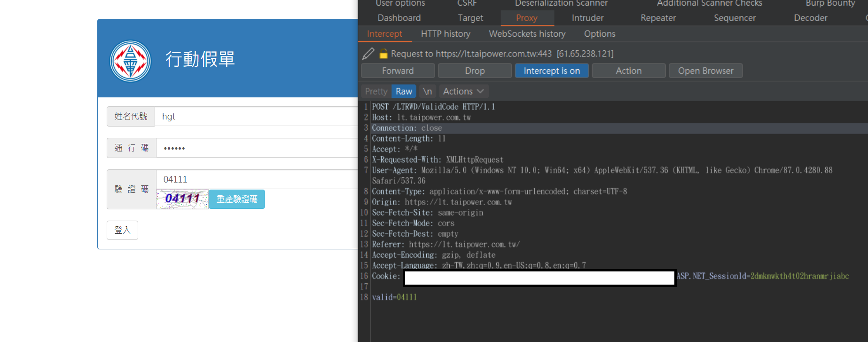The width and height of the screenshot is (868, 342).
Task: Open the Intruder tab
Action: coord(587,18)
